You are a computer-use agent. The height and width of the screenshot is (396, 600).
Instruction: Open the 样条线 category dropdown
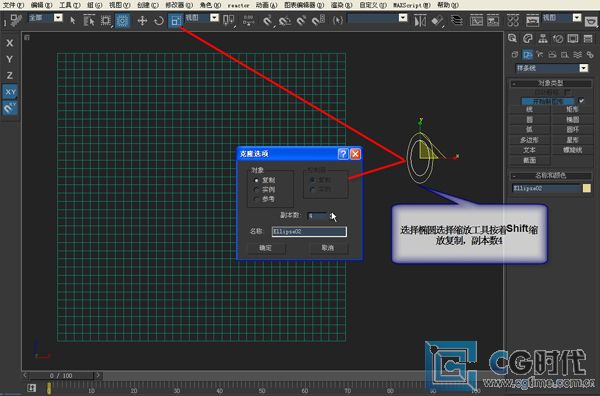tap(551, 68)
